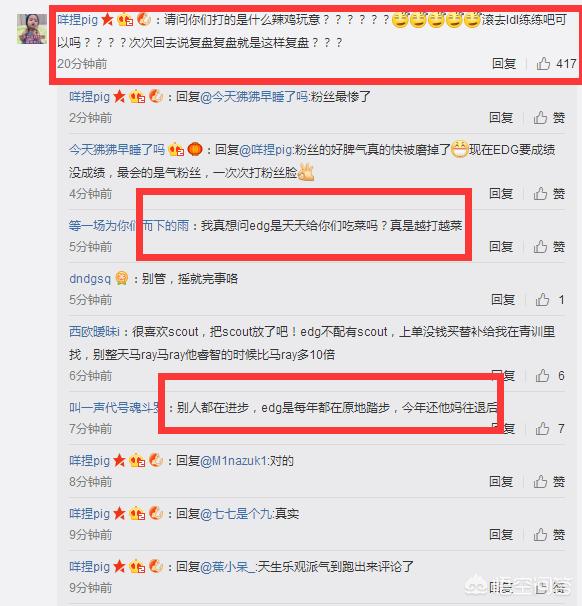
Task: Open 今天沸沸早睡了吗 user profile
Action: point(117,150)
